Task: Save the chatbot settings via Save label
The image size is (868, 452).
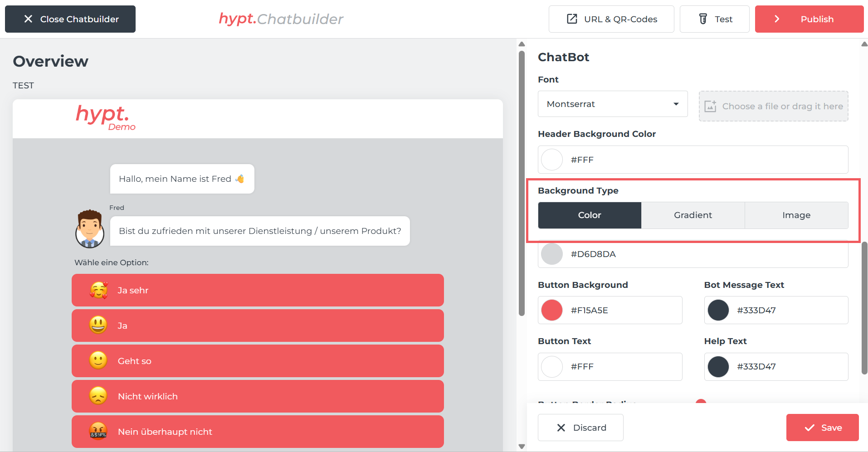Action: (x=832, y=428)
